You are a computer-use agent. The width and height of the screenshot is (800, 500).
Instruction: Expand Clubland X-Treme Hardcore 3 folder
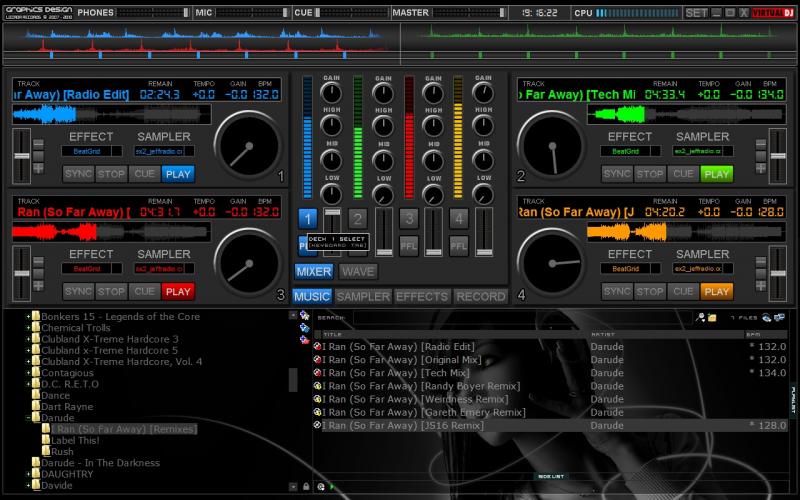point(28,339)
